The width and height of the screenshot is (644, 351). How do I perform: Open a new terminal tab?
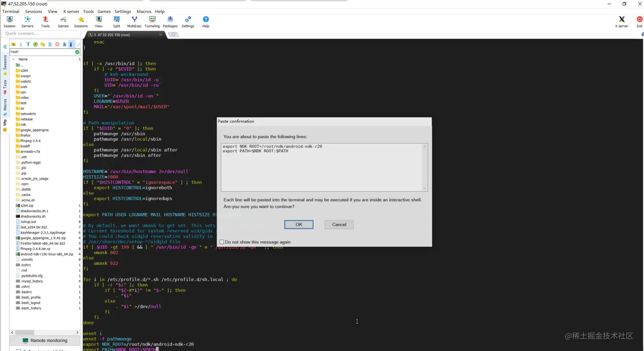coord(174,35)
